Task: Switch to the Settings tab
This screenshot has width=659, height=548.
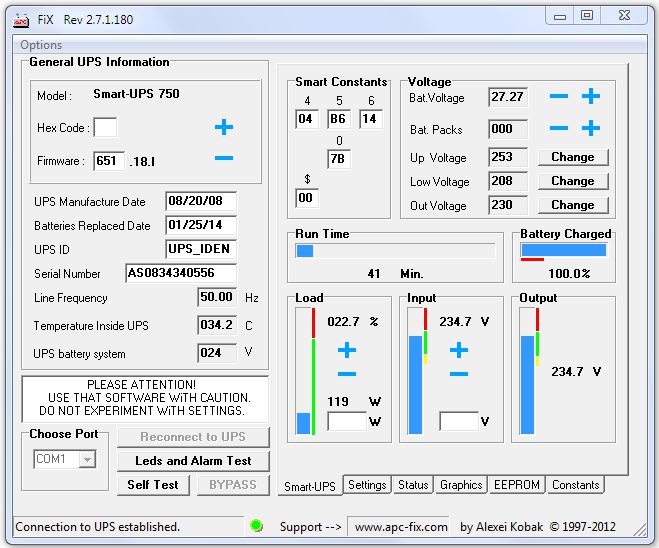Action: 367,485
